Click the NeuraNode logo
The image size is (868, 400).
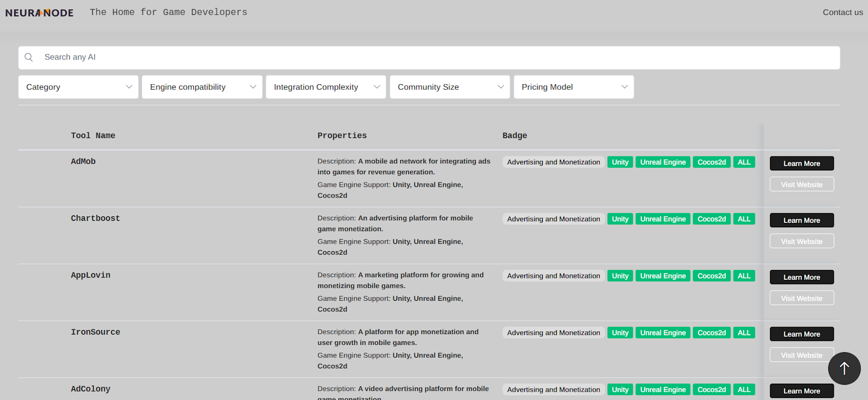tap(39, 12)
